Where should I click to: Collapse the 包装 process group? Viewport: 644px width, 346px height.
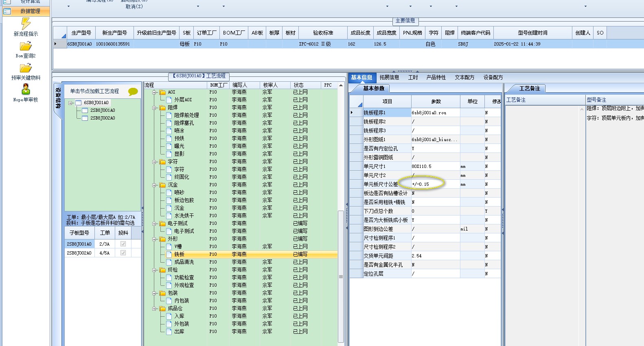pos(155,293)
